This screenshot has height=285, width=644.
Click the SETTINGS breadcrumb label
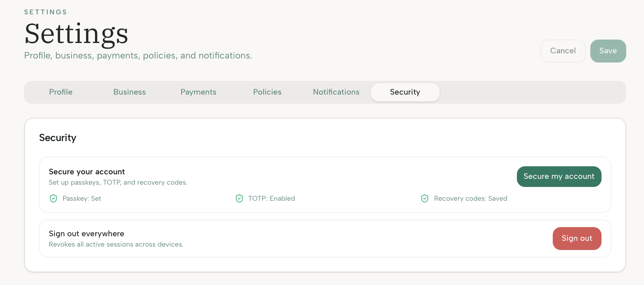(x=45, y=12)
